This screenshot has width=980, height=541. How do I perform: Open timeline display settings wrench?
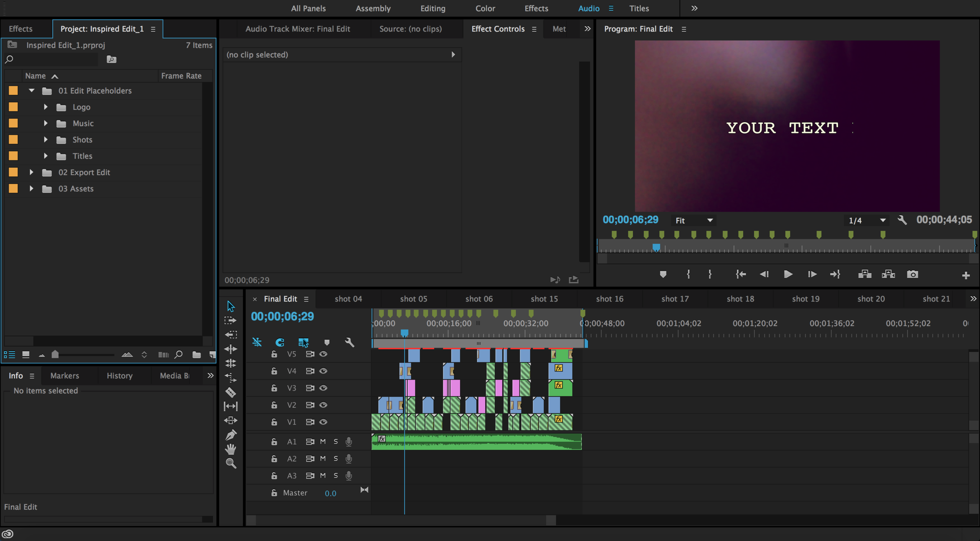[x=349, y=342]
